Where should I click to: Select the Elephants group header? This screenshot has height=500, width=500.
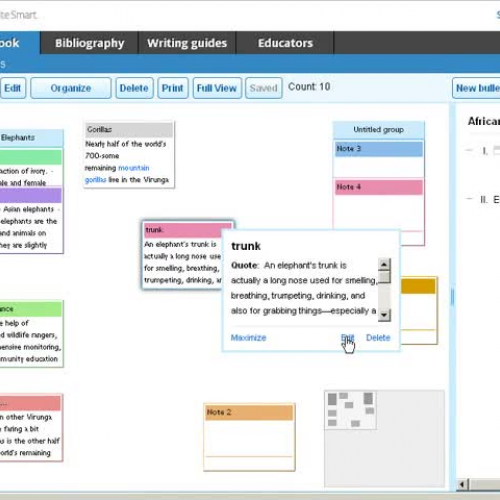point(31,138)
